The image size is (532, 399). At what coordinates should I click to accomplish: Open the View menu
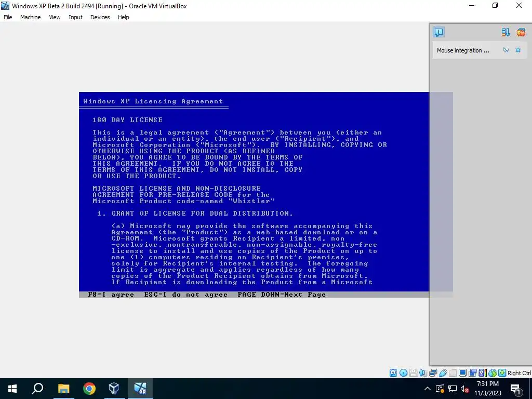55,17
